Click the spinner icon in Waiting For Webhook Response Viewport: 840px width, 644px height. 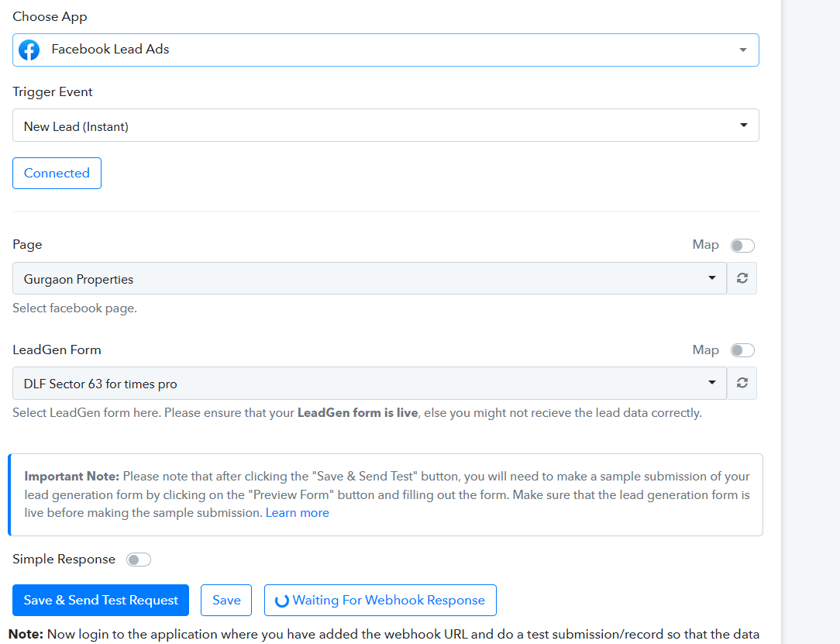pos(282,601)
